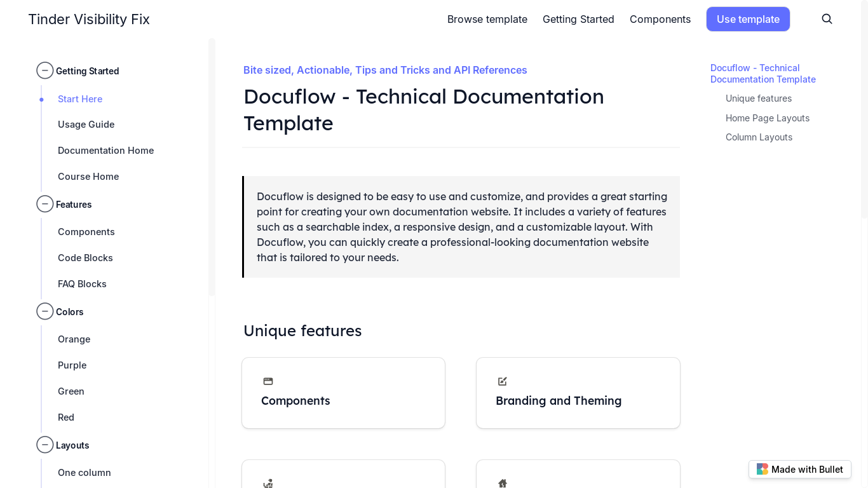Open the Usage Guide page

(x=86, y=125)
